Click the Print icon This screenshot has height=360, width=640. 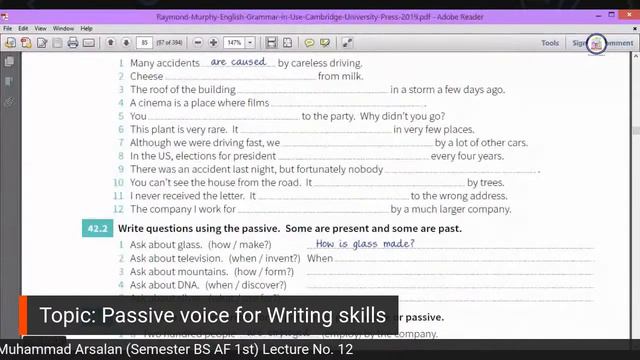point(73,42)
